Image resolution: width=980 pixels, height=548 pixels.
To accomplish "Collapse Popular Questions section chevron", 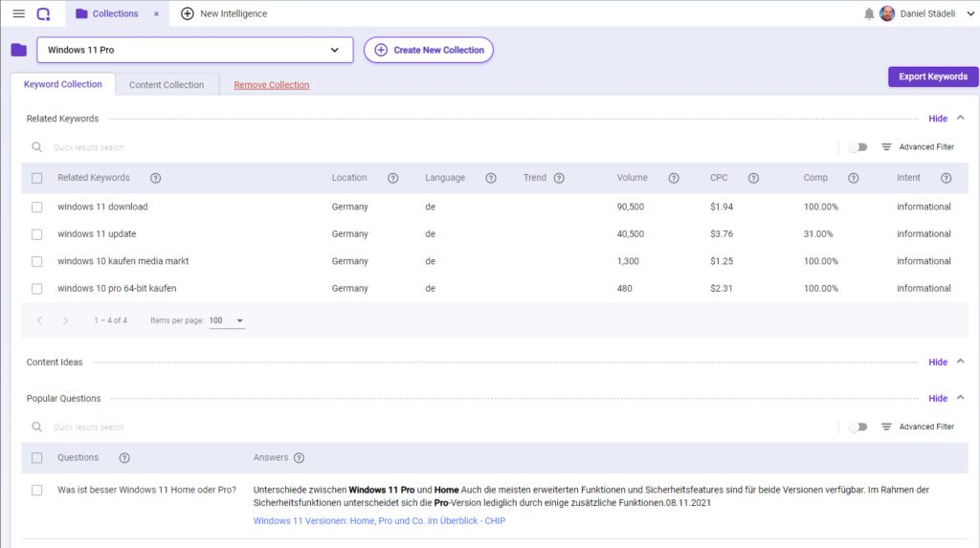I will 961,398.
